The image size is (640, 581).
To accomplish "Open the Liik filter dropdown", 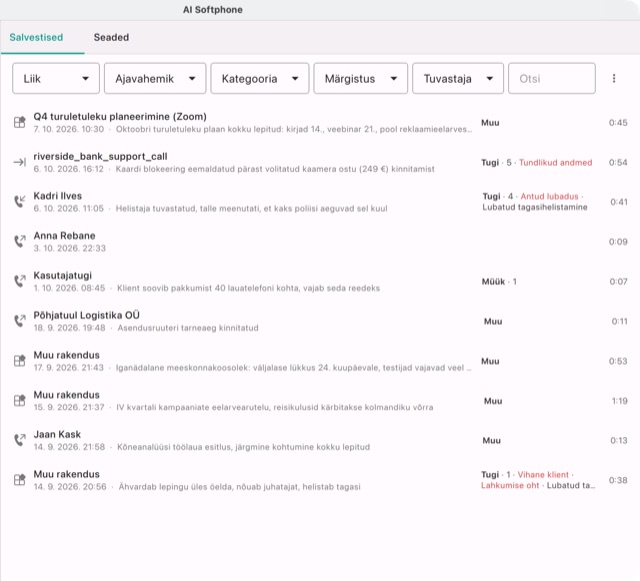I will point(56,78).
